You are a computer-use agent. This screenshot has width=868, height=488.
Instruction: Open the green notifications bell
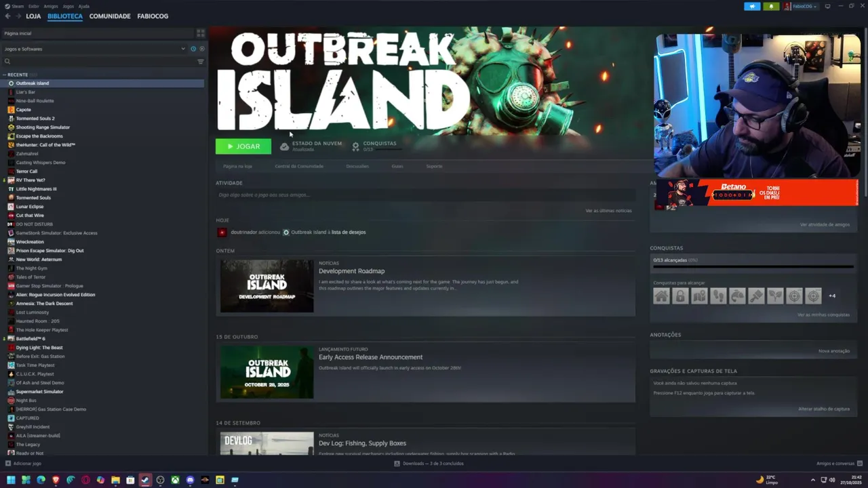pos(771,6)
